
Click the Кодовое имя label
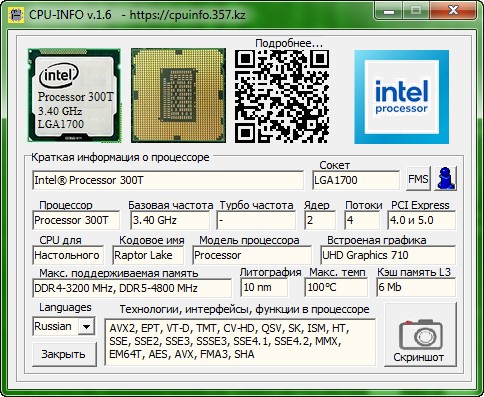pyautogui.click(x=152, y=240)
